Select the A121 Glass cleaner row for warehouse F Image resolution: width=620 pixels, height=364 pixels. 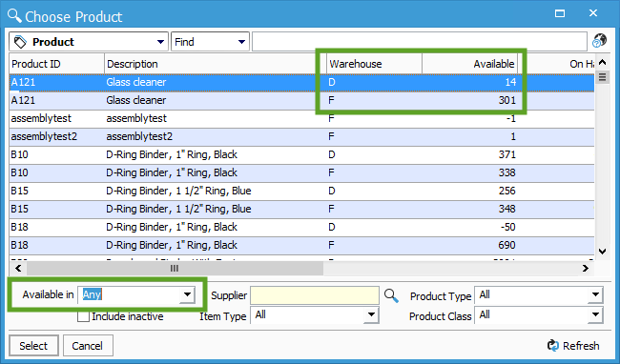[x=301, y=100]
